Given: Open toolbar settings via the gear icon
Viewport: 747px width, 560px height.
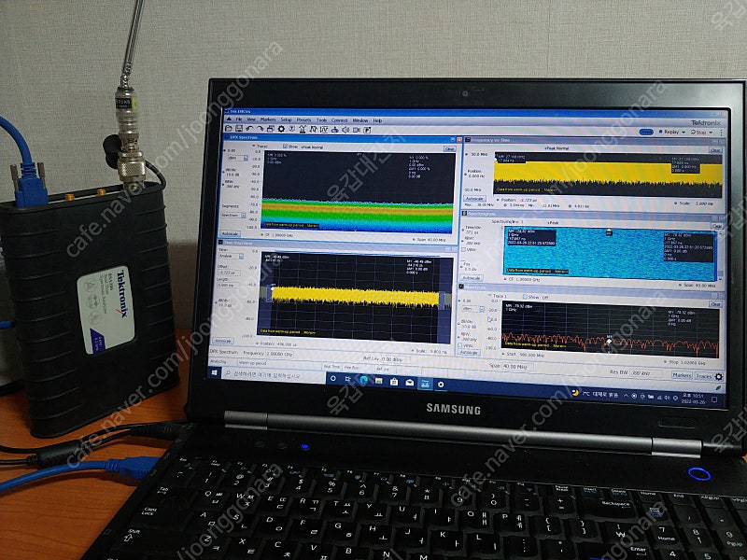Looking at the screenshot, I should click(x=281, y=128).
